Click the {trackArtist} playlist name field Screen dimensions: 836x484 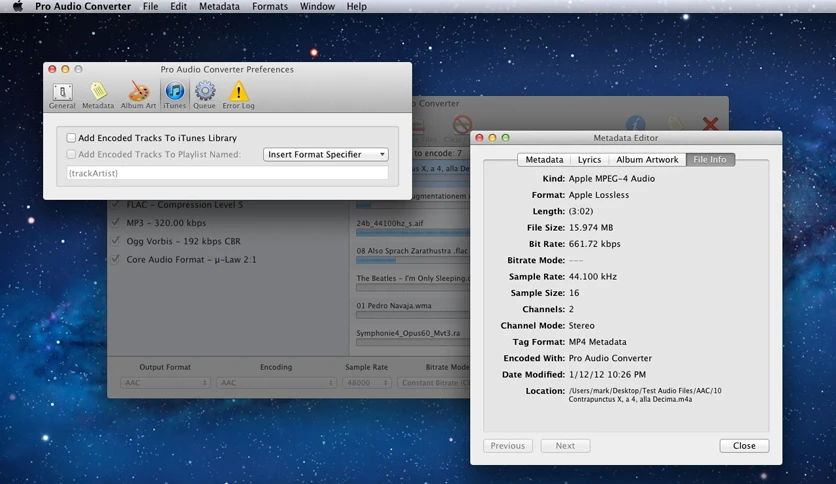[228, 173]
